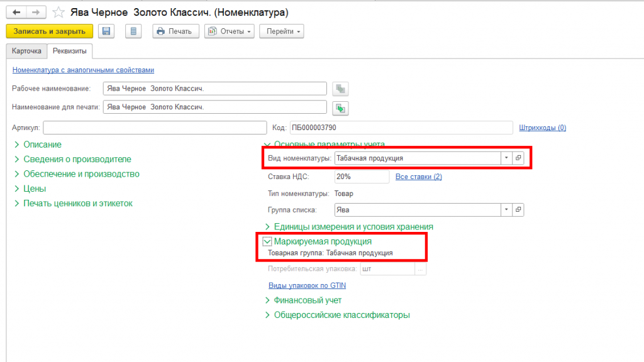This screenshot has height=362, width=644.
Task: Click the ellipsis button in Потребительская упаковка field
Action: coord(420,269)
